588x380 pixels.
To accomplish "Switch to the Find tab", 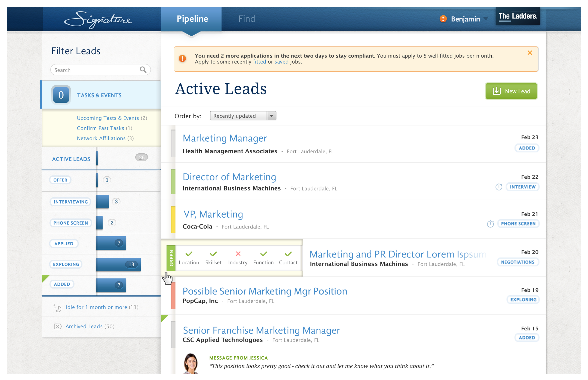I will pos(246,19).
